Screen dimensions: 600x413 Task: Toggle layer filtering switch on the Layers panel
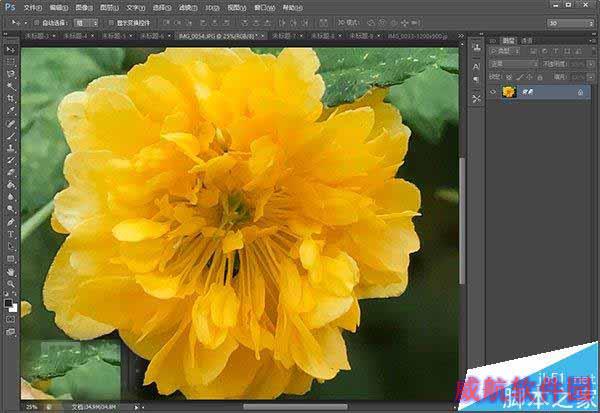[x=591, y=51]
